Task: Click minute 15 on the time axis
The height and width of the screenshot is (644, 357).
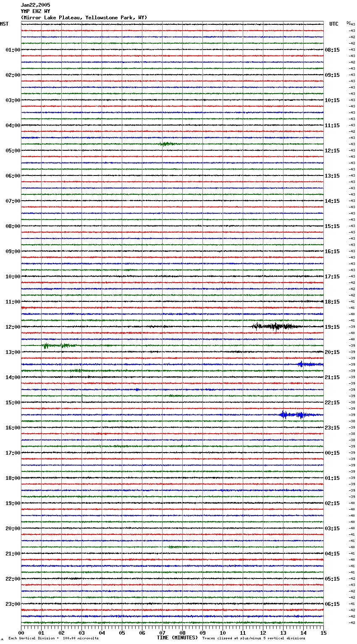Action: point(323,633)
